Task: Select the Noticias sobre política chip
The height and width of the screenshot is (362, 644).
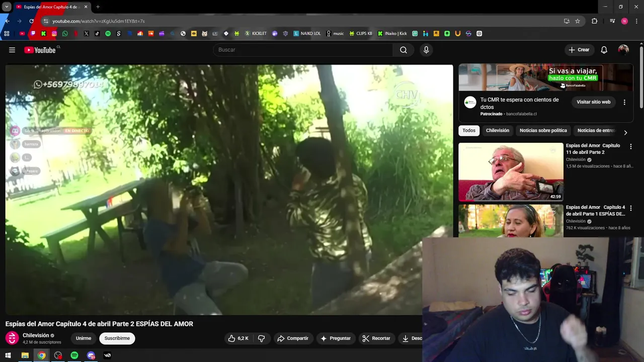Action: [543, 131]
